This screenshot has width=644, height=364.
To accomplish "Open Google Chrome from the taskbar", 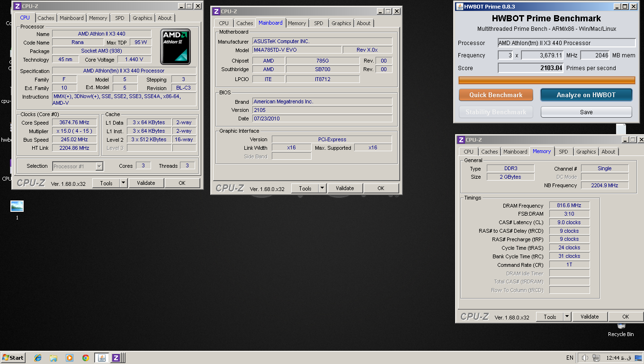I will (x=85, y=358).
